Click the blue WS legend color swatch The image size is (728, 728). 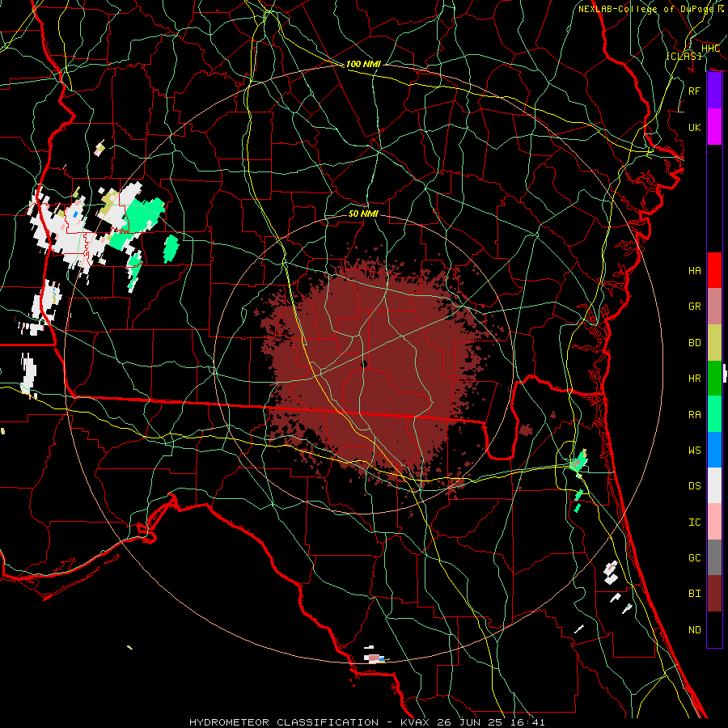coord(714,450)
